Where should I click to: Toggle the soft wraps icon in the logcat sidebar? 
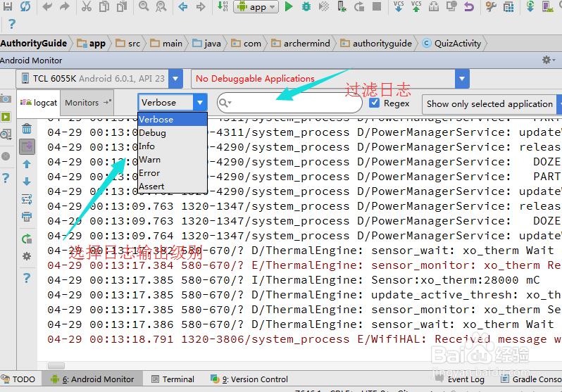[27, 199]
